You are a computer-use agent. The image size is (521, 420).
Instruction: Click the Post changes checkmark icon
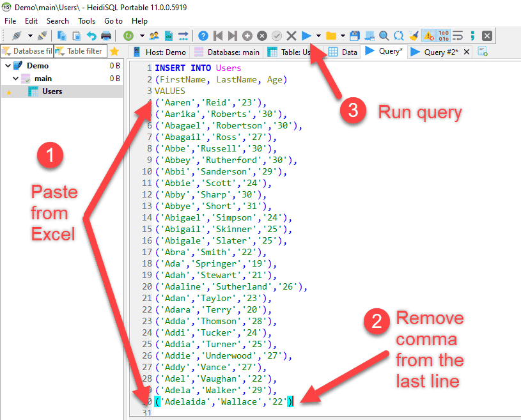coord(276,36)
